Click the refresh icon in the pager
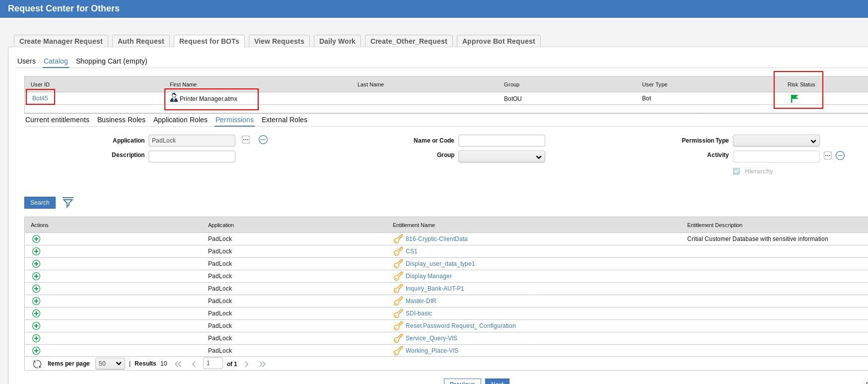The height and width of the screenshot is (384, 868). pyautogui.click(x=37, y=364)
